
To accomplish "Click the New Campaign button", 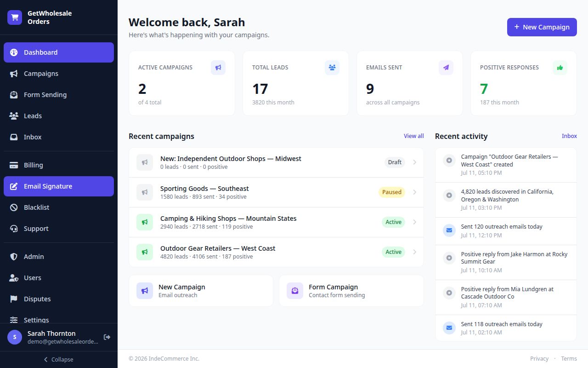I will (x=542, y=27).
